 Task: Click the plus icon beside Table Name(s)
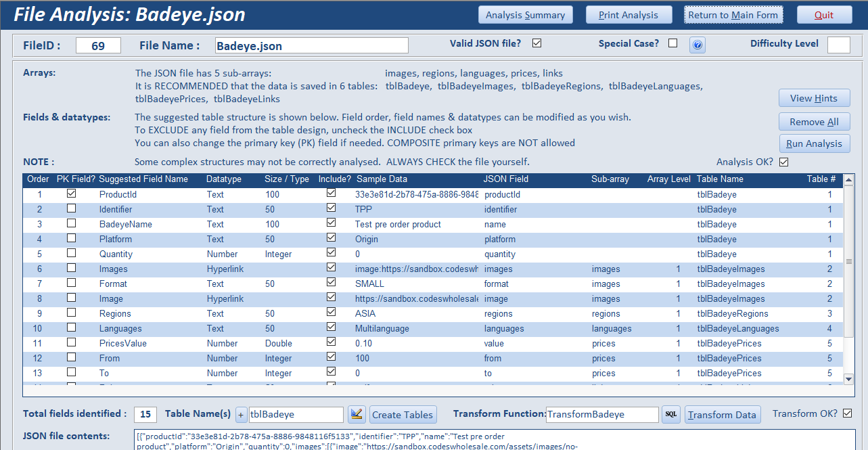(x=242, y=415)
